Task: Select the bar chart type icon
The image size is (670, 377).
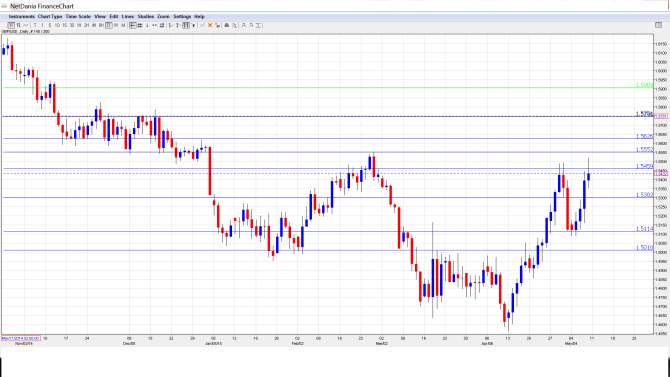Action: [x=18, y=26]
